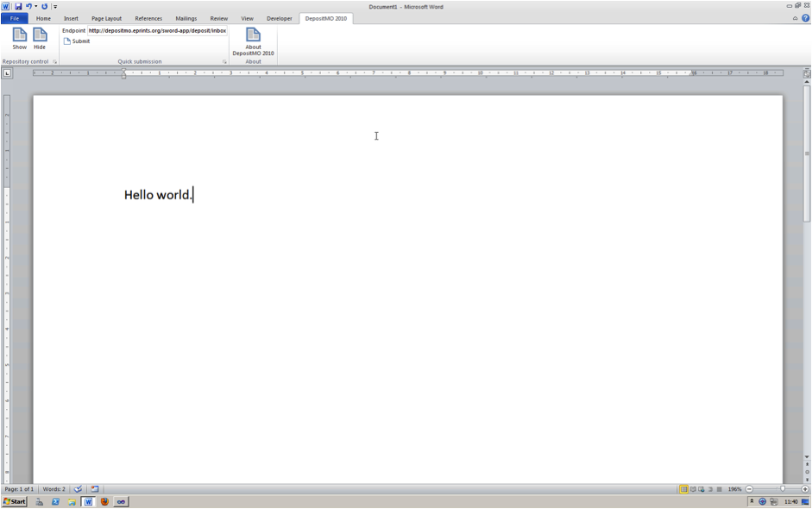Open the Developer ribbon tab
812x509 pixels.
(x=279, y=18)
